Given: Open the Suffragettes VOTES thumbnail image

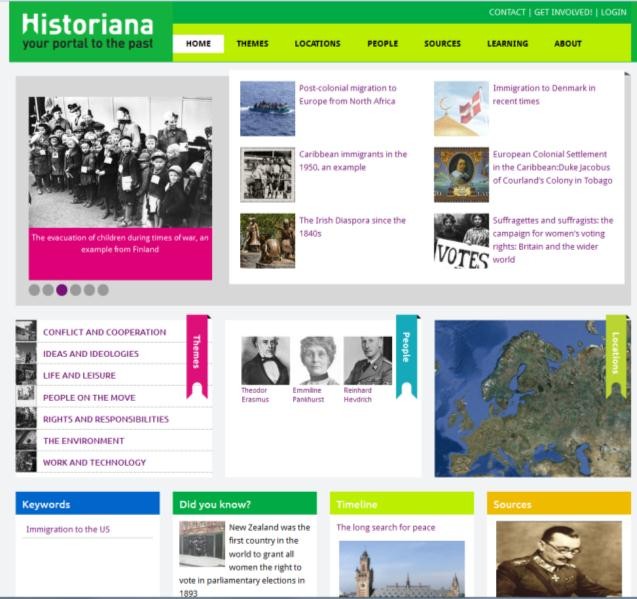Looking at the screenshot, I should (461, 241).
